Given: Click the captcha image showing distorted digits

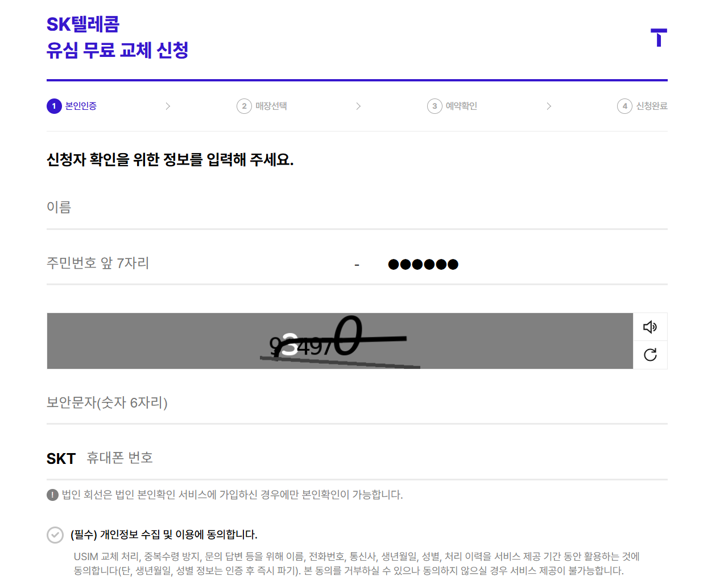Looking at the screenshot, I should pos(340,341).
